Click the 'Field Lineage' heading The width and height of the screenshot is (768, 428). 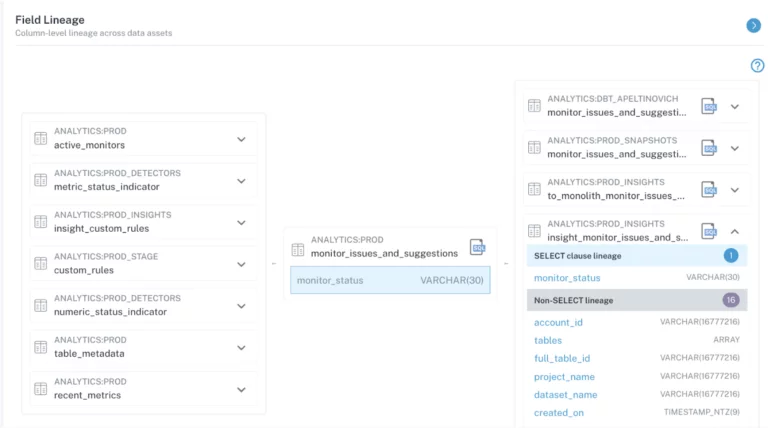click(49, 20)
